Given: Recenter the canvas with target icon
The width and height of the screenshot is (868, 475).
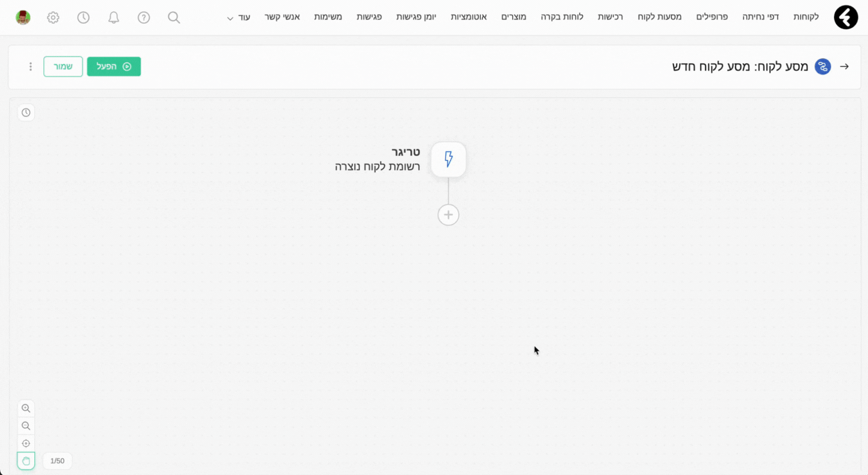Looking at the screenshot, I should (26, 444).
